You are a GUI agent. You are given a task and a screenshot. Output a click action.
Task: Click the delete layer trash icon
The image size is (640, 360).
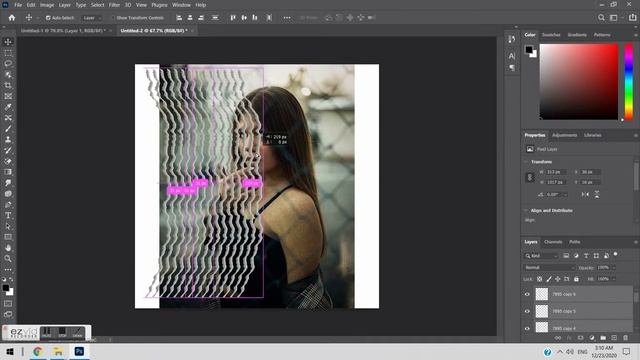pyautogui.click(x=625, y=338)
